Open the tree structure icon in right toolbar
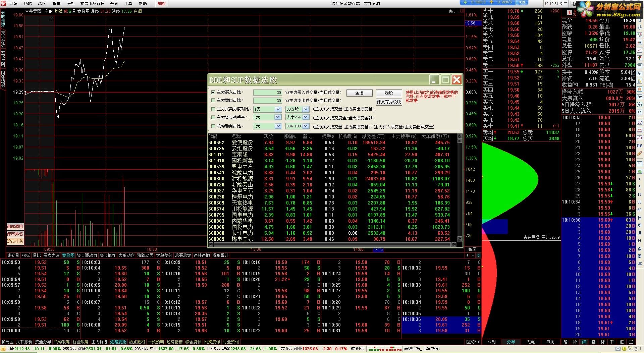The height and width of the screenshot is (353, 644). coord(640,81)
